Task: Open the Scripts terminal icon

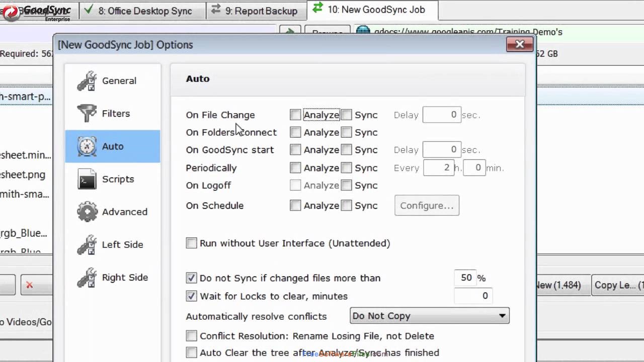Action: point(87,179)
